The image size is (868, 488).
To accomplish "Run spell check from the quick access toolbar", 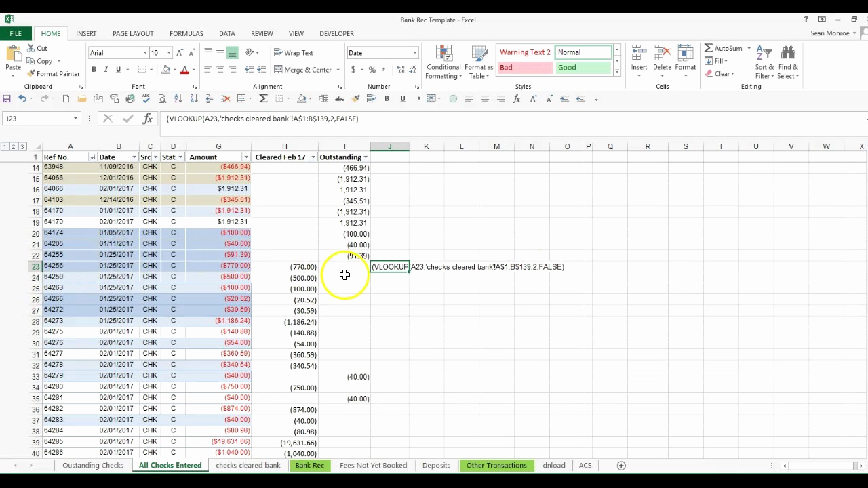I will point(145,98).
